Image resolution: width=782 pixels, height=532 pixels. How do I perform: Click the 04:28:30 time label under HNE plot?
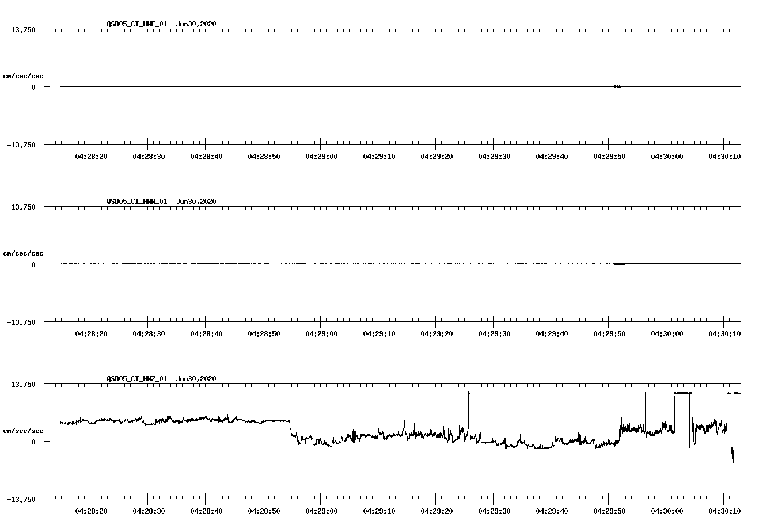tap(149, 157)
